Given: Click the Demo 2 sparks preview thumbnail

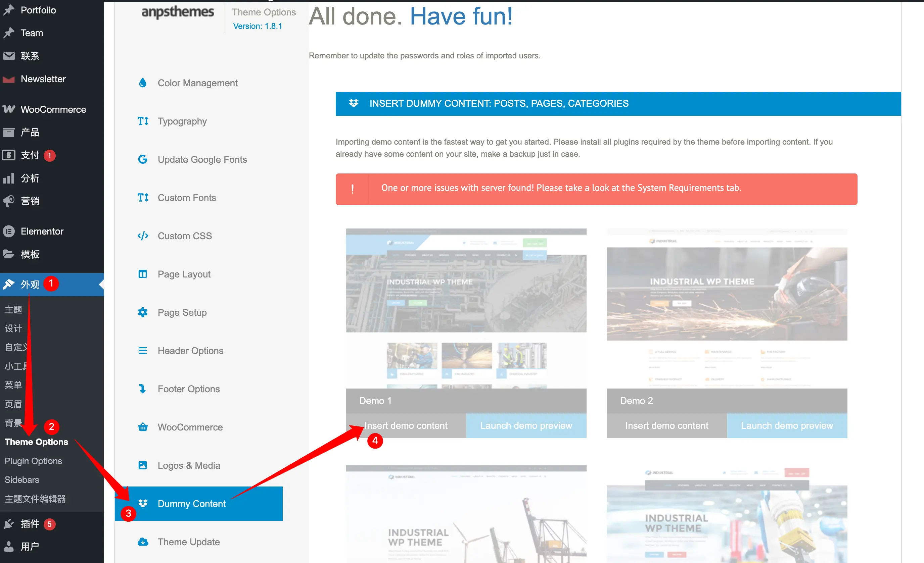Looking at the screenshot, I should click(x=727, y=308).
